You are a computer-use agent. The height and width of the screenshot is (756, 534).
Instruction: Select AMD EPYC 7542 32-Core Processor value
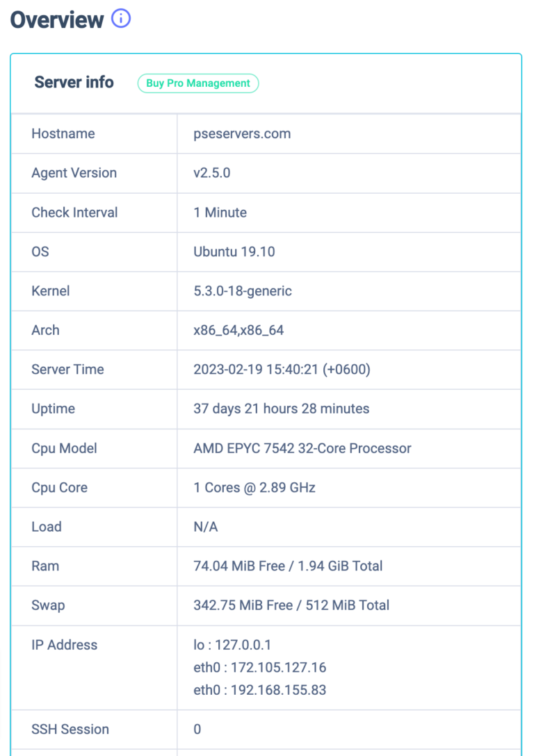[302, 448]
